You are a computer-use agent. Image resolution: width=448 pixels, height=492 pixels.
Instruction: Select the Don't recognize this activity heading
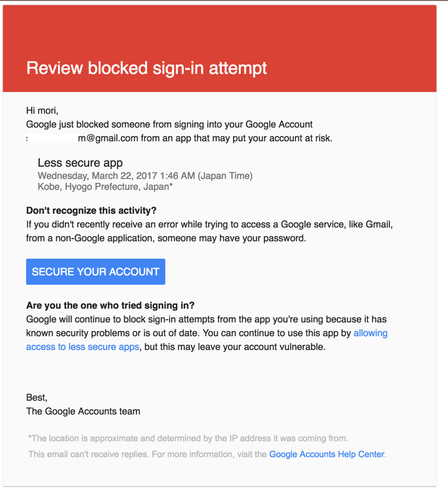click(91, 211)
